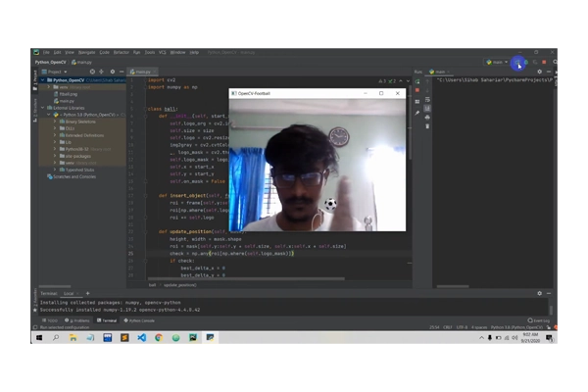Click the Rerun icon in Run panel
Screen dimensions: 588x392
coord(416,81)
